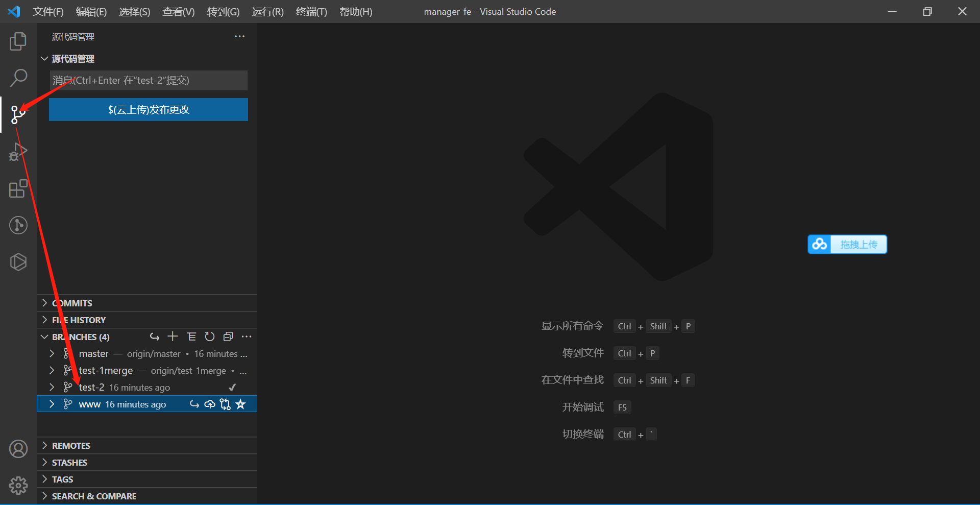Open the 选择(S) menu

pos(135,11)
